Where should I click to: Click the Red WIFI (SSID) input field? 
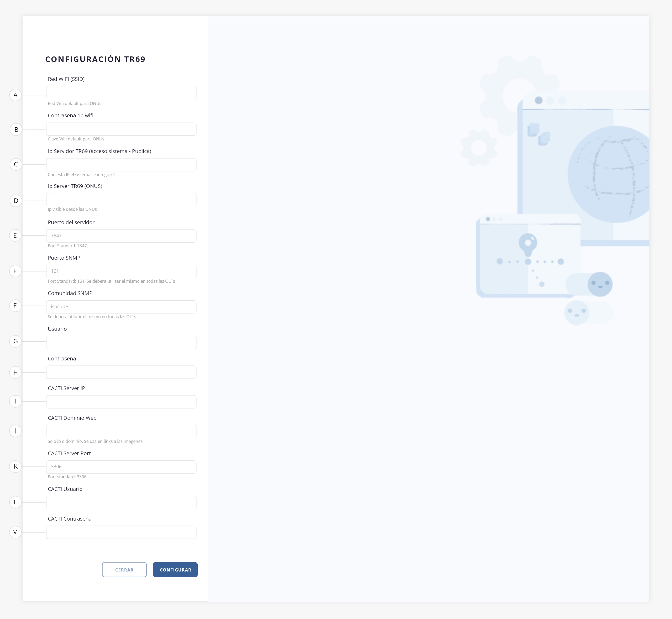(121, 93)
